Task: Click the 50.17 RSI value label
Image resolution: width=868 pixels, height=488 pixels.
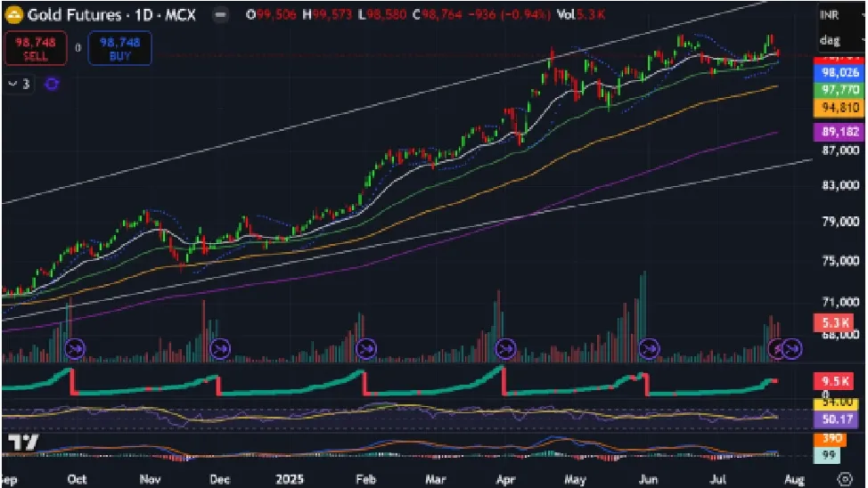Action: (837, 419)
